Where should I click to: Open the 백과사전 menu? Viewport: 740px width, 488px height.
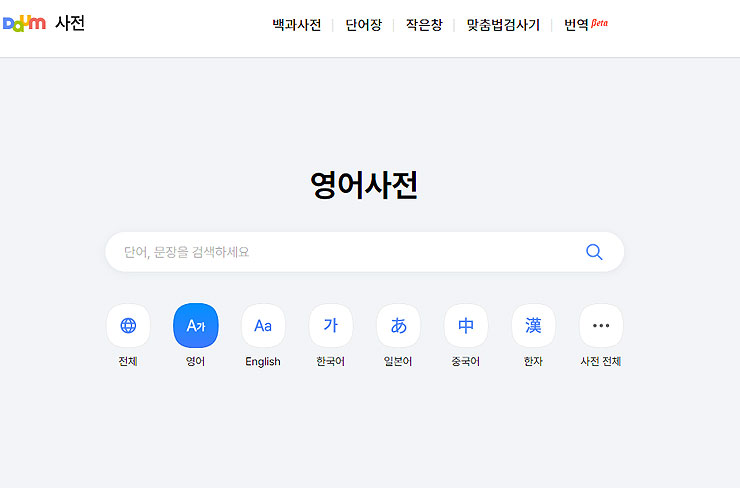(x=297, y=25)
